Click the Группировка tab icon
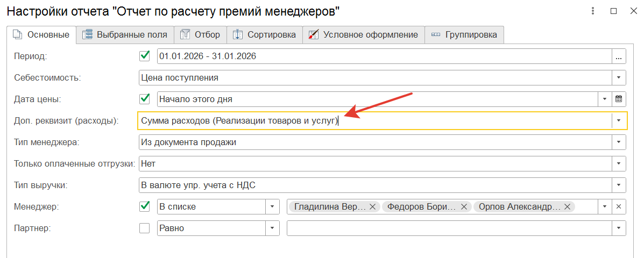The image size is (644, 258). [436, 35]
